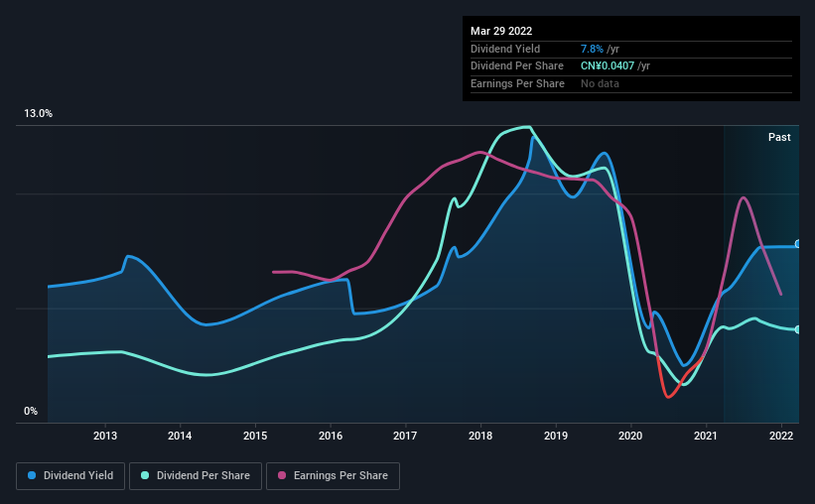The height and width of the screenshot is (504, 815).
Task: Click the 7.8% dividend yield value in tooltip
Action: coord(592,49)
